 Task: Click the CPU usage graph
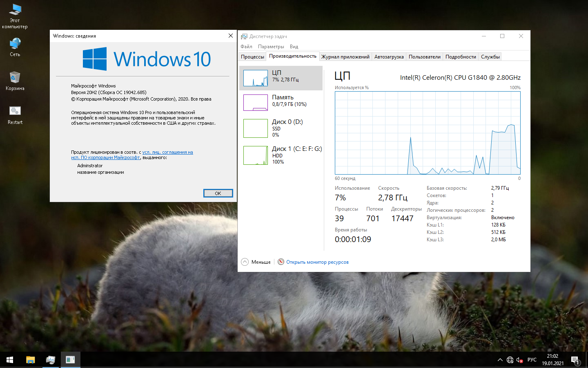point(428,133)
